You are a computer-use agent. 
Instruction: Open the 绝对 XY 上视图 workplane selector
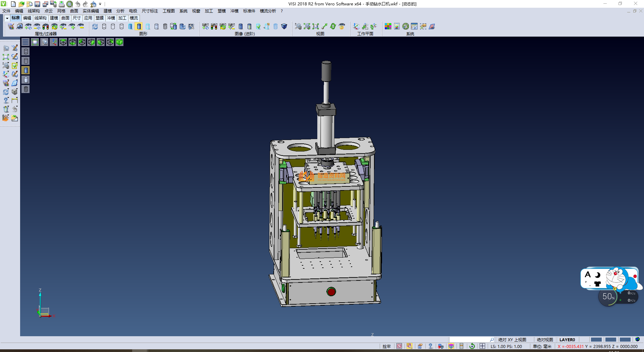(x=512, y=340)
